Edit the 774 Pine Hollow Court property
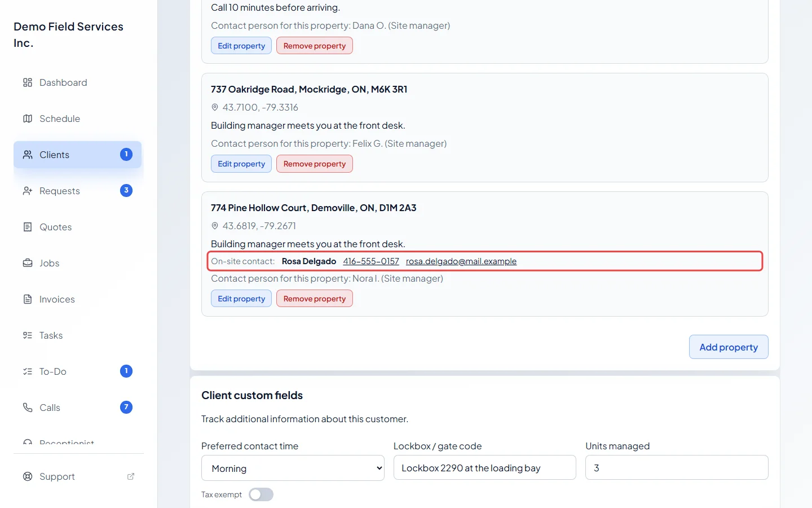The width and height of the screenshot is (812, 508). click(241, 299)
